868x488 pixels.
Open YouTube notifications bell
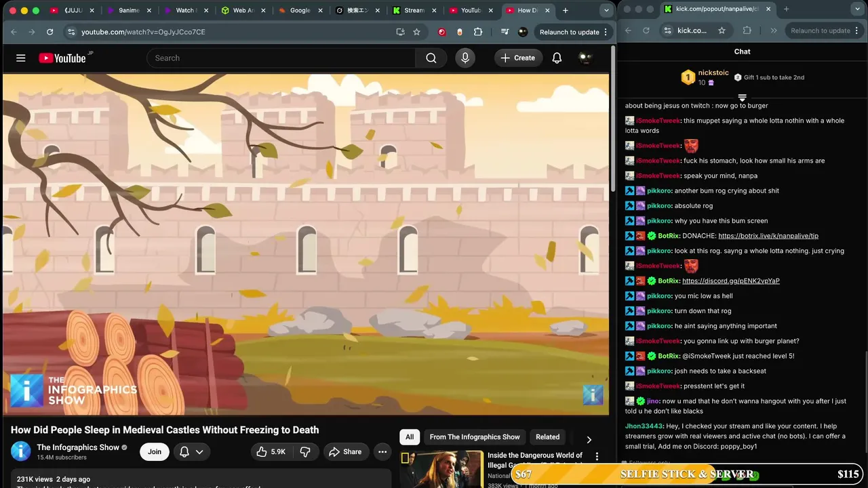coord(557,58)
